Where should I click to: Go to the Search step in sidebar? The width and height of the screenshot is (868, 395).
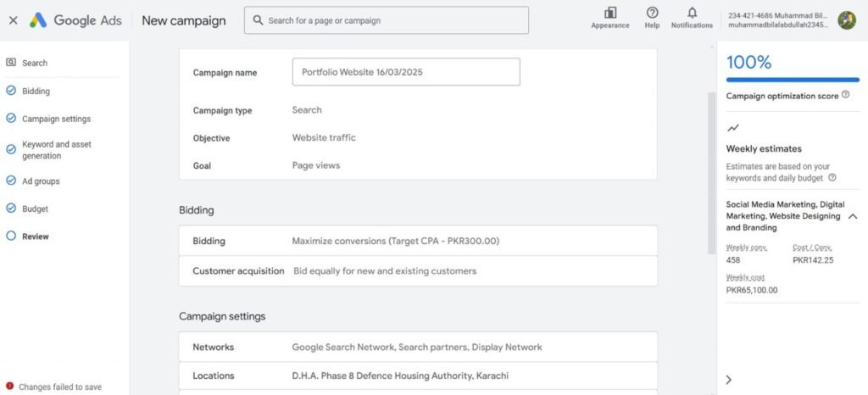[34, 63]
